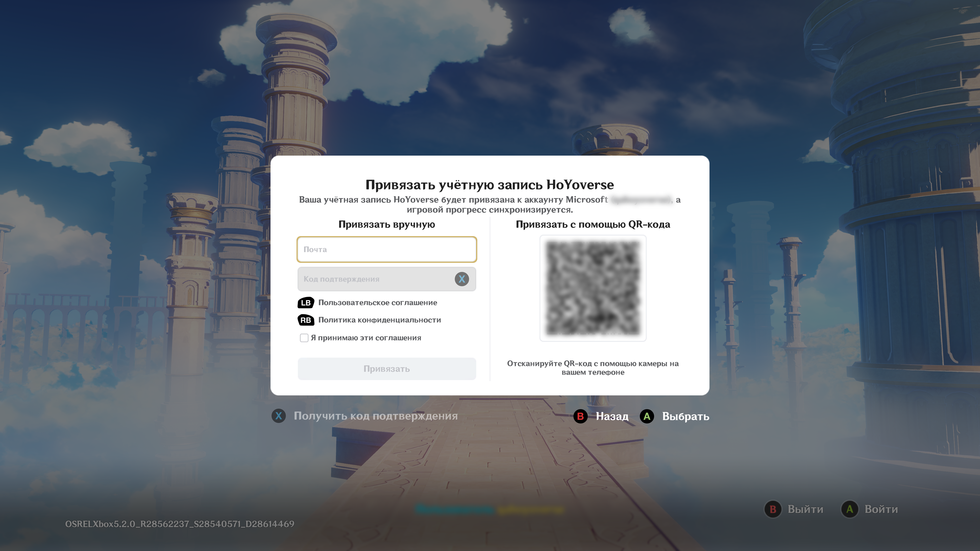980x551 pixels.
Task: Select Получить код подтверждения
Action: (x=376, y=416)
